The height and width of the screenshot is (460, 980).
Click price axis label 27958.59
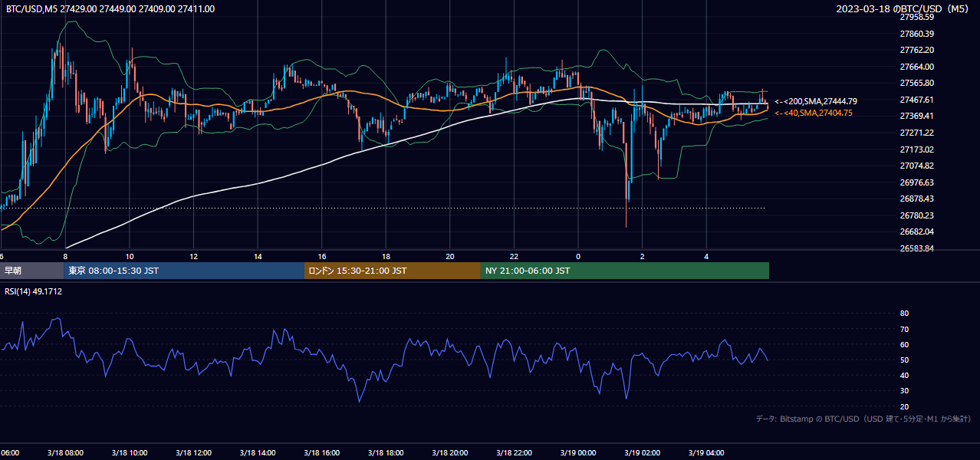[917, 17]
